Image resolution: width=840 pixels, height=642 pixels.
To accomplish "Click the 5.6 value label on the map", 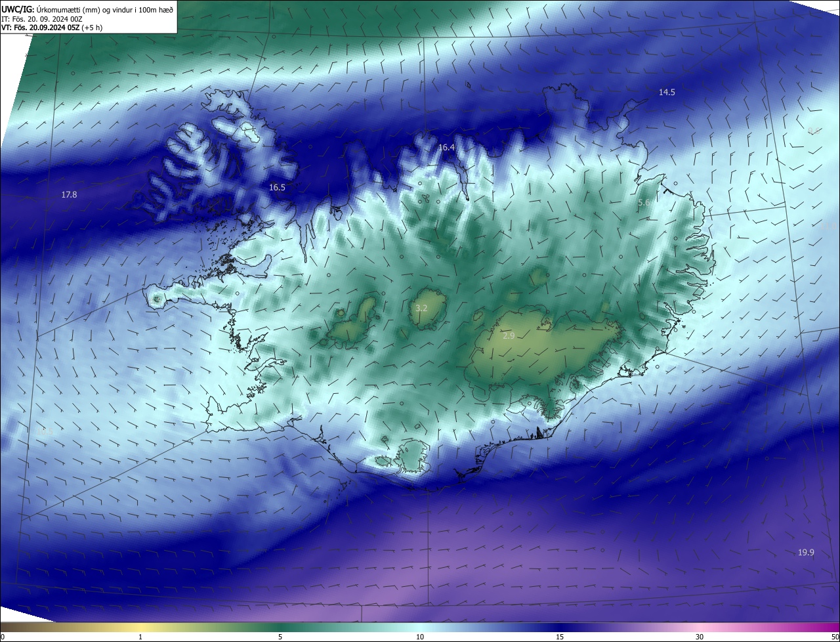I will [644, 203].
